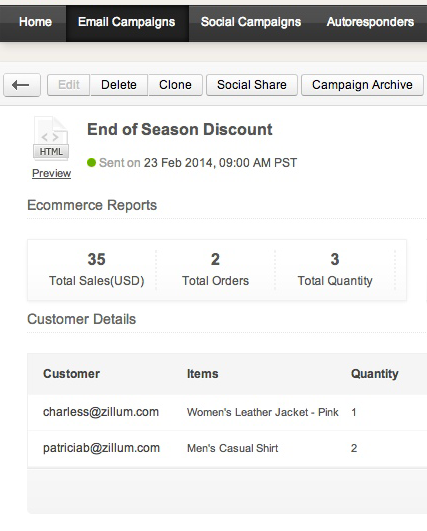Click the green sent status dot
Viewport: 427px width, 531px height.
pyautogui.click(x=91, y=163)
